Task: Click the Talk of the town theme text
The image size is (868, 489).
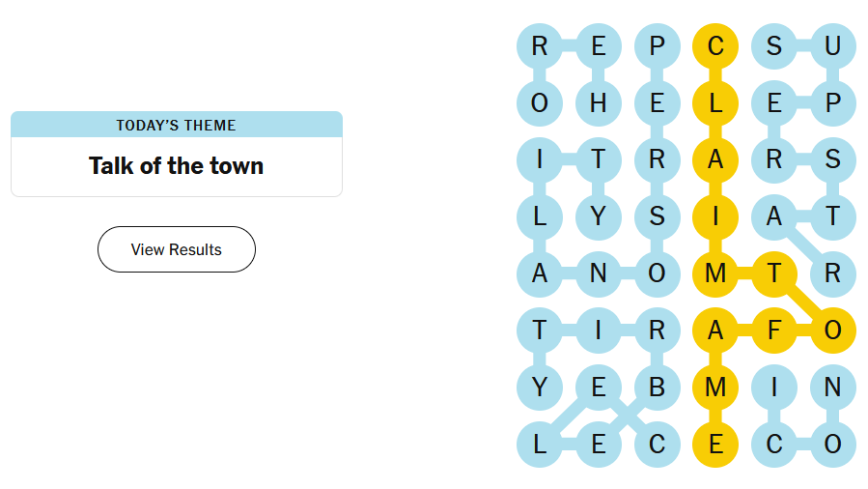Action: pos(177,165)
